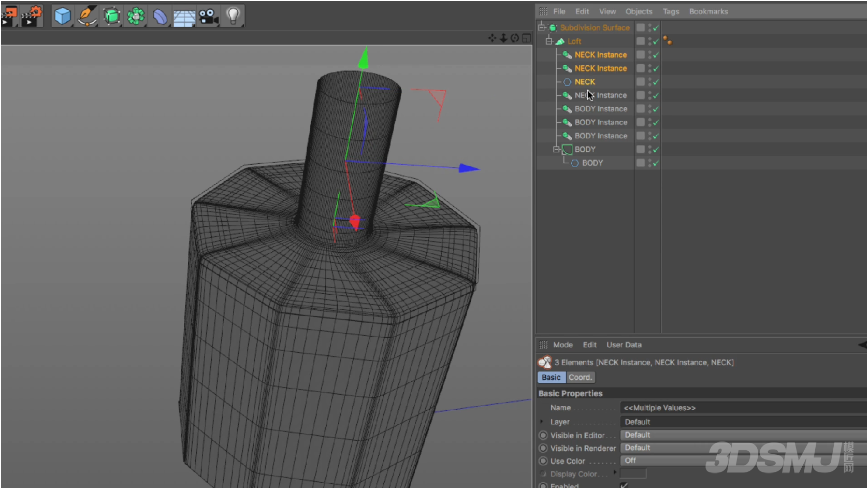
Task: Open the Object Manager File menu
Action: coord(559,11)
